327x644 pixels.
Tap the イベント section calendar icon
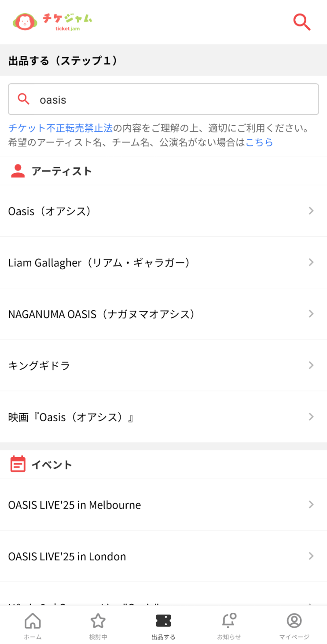(18, 464)
